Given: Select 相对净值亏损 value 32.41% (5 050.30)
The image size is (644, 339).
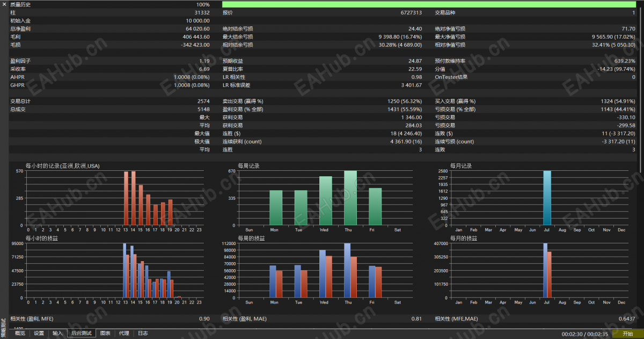Looking at the screenshot, I should point(613,45).
